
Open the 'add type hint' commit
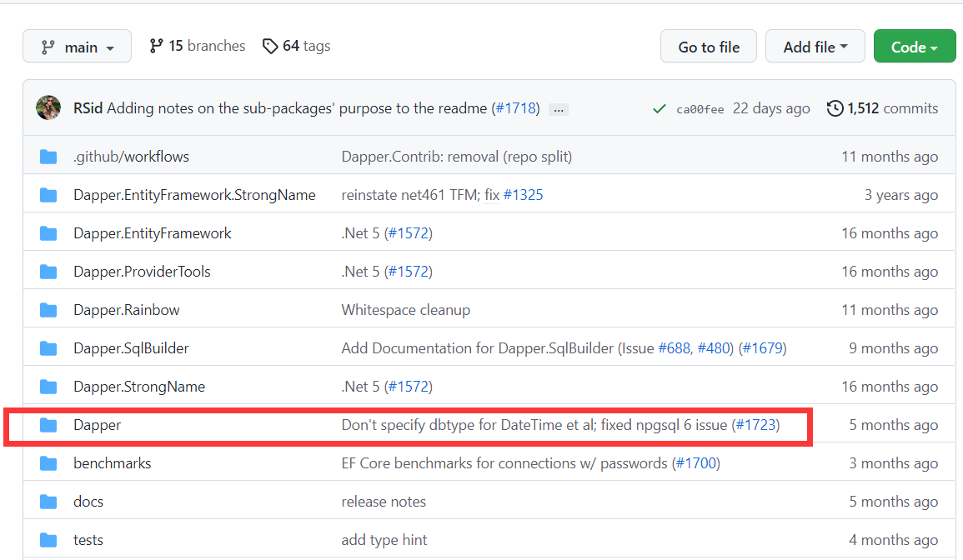(x=384, y=540)
